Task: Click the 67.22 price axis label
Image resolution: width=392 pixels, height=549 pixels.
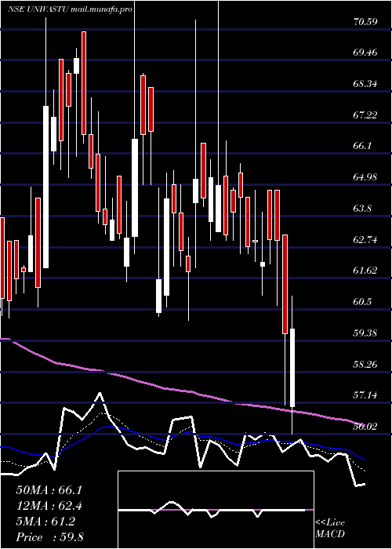Action: [365, 115]
